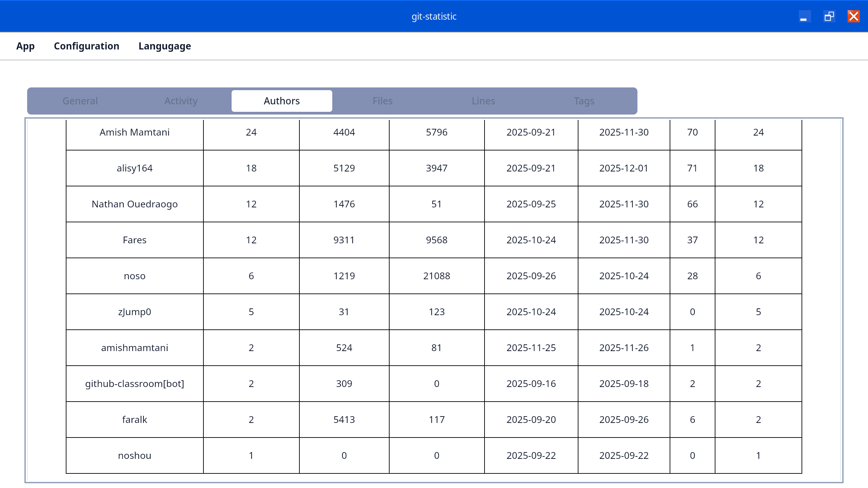868x488 pixels.
Task: Open the App menu
Action: click(x=25, y=46)
